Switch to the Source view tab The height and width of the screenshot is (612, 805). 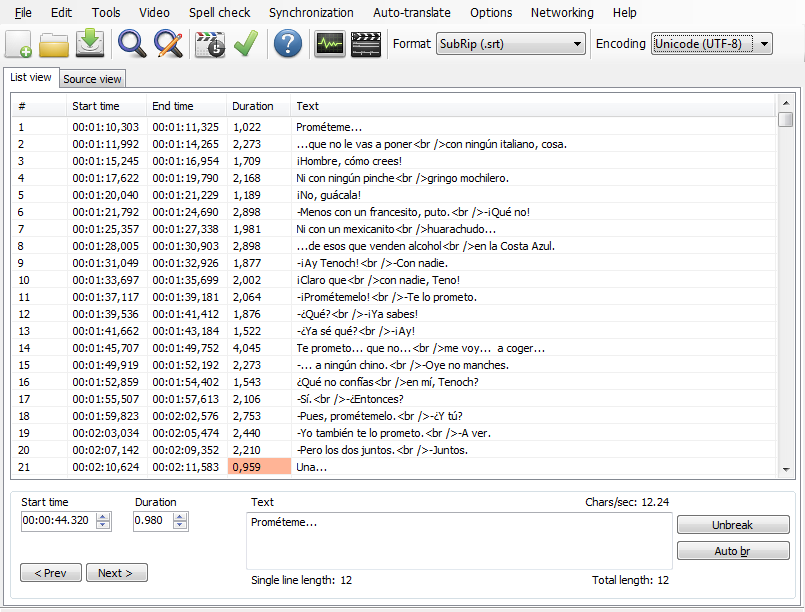(92, 79)
